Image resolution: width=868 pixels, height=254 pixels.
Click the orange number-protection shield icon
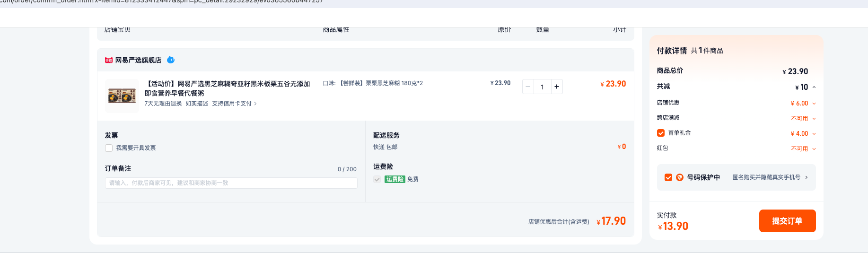pyautogui.click(x=680, y=177)
